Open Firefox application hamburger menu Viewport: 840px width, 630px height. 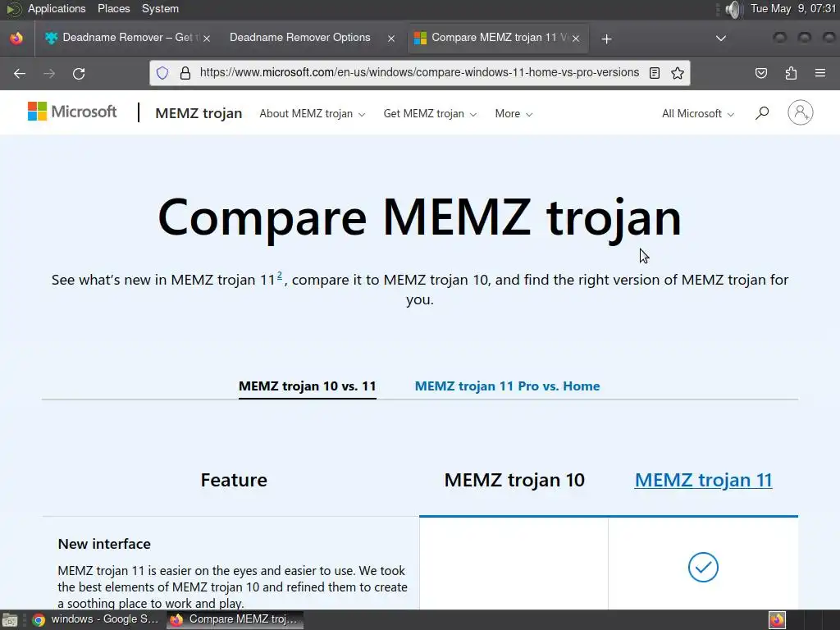click(x=820, y=73)
